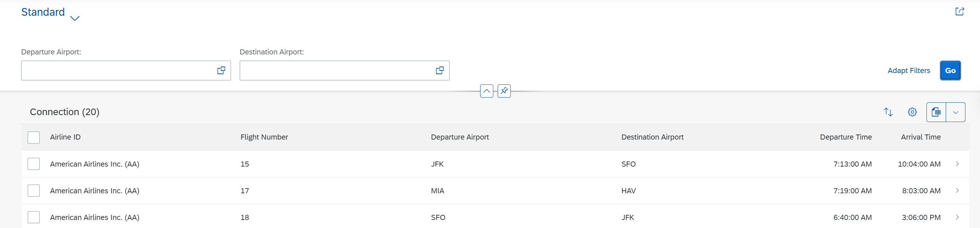Image resolution: width=980 pixels, height=228 pixels.
Task: Navigate into flight 15 row details chevron
Action: (x=957, y=164)
